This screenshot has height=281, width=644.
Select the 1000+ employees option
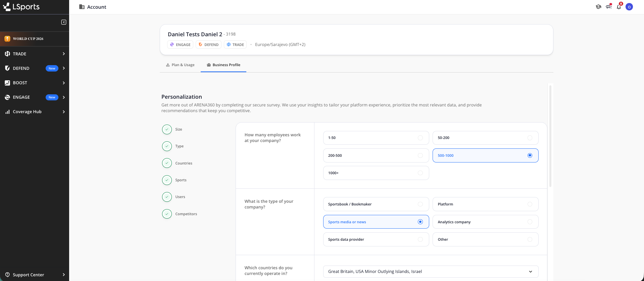[x=376, y=173]
